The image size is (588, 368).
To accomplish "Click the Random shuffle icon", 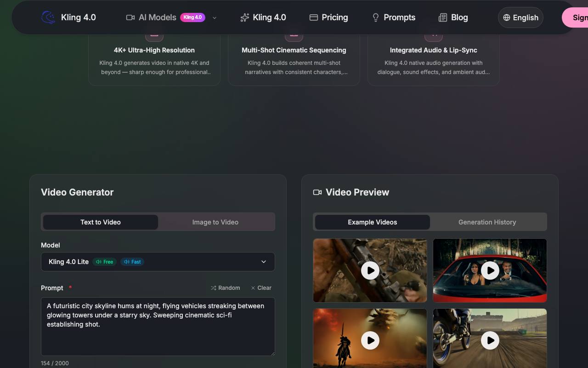I will point(214,288).
